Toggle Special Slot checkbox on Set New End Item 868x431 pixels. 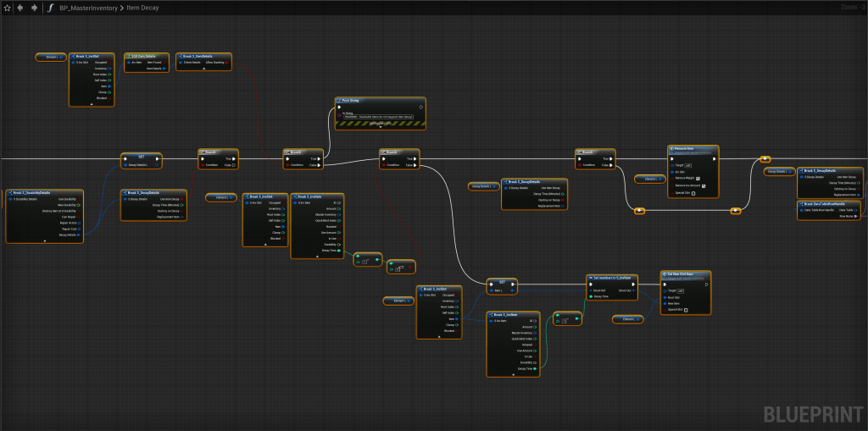[686, 310]
